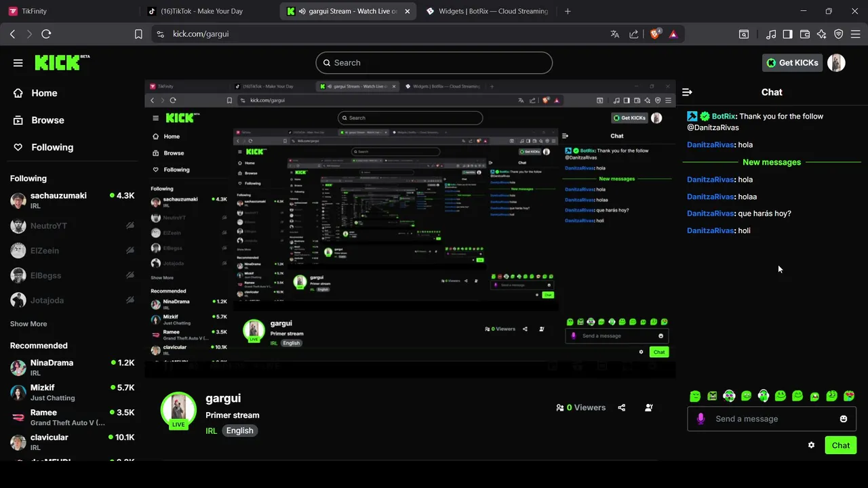The image size is (868, 488).
Task: Open offline ElZeein channel
Action: (x=72, y=251)
